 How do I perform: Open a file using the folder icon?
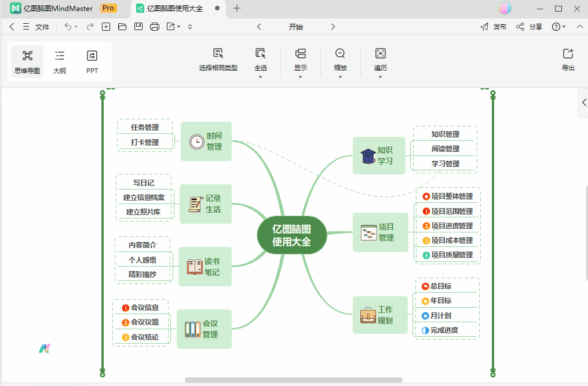pyautogui.click(x=122, y=27)
